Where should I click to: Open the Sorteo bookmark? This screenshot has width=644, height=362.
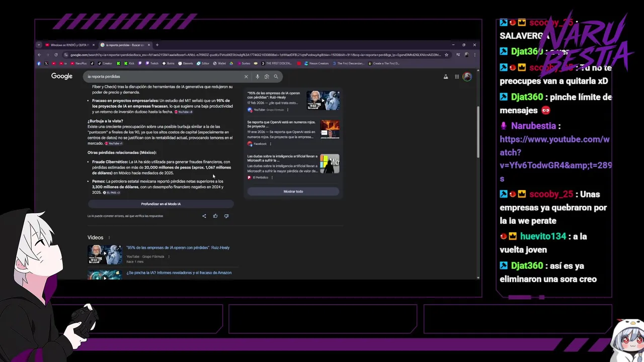[x=244, y=63]
